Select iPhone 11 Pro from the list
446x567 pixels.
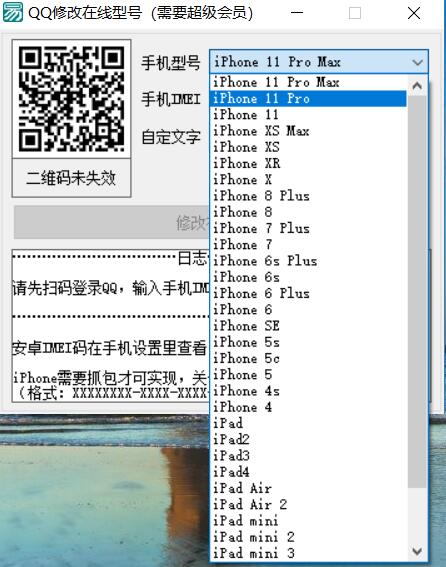308,98
